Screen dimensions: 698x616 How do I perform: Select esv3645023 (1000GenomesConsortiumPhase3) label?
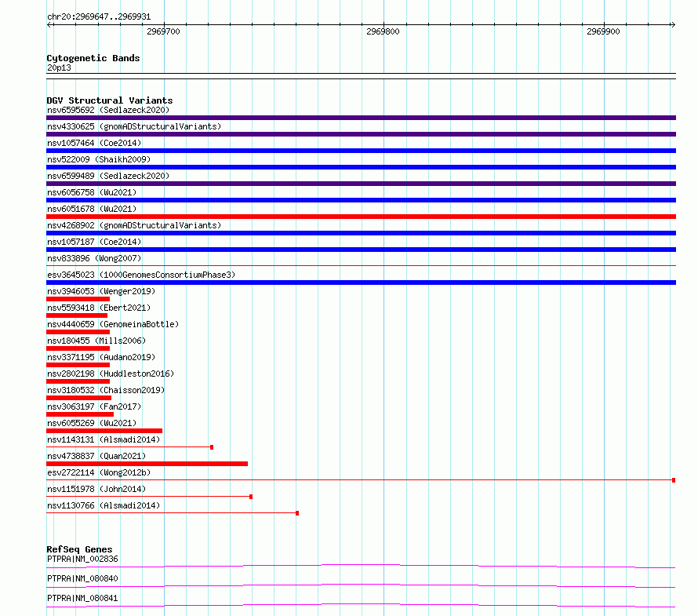141,275
